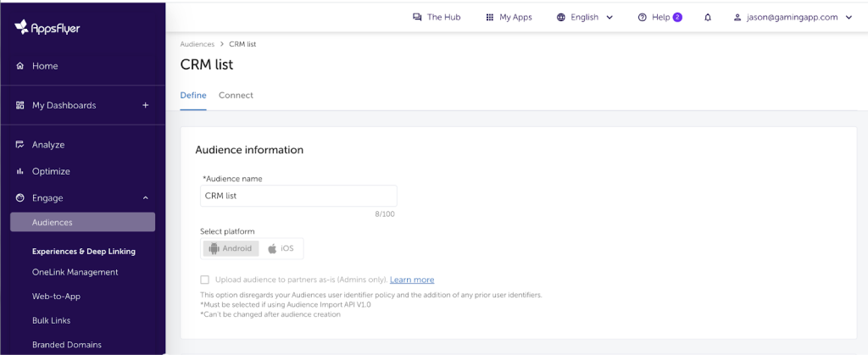Click the Audience name input field
The image size is (868, 355).
tap(298, 196)
